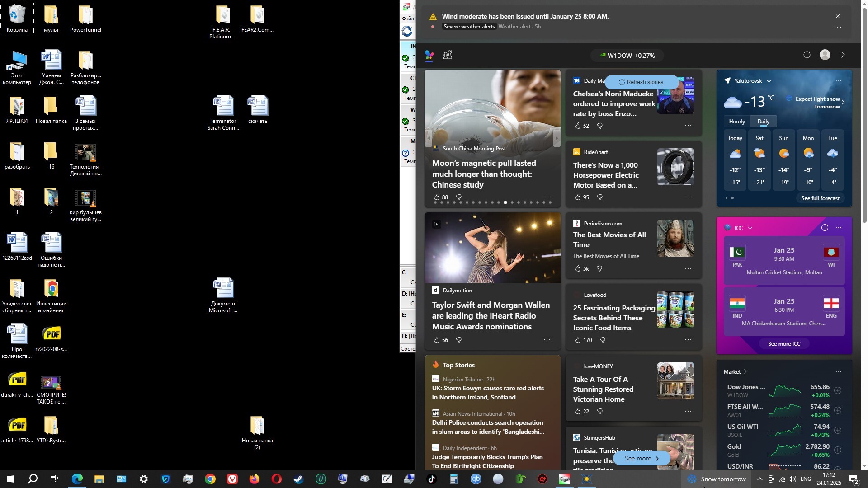Open the Market widget chevron
Image resolution: width=868 pixels, height=488 pixels.
coord(745,372)
